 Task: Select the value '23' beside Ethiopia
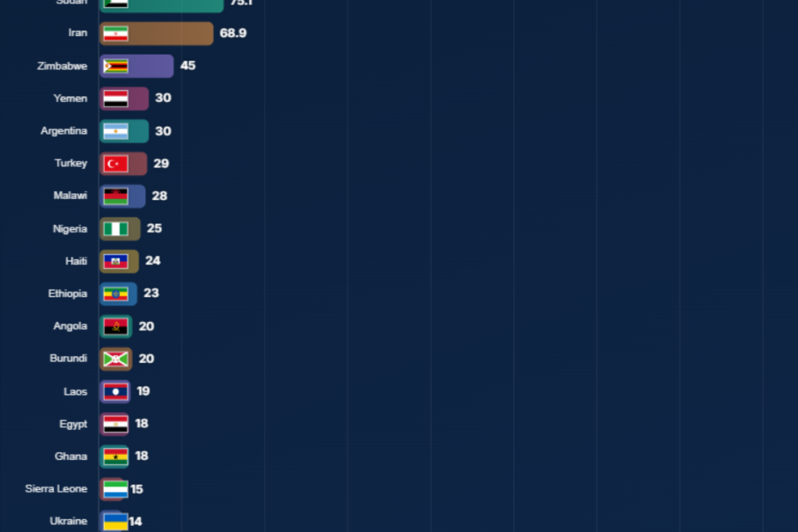tap(151, 293)
